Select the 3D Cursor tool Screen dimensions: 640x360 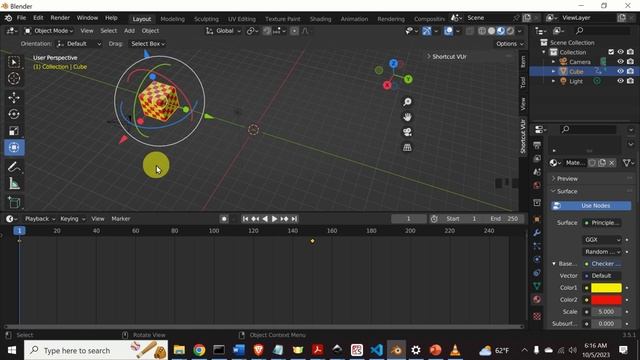(14, 78)
